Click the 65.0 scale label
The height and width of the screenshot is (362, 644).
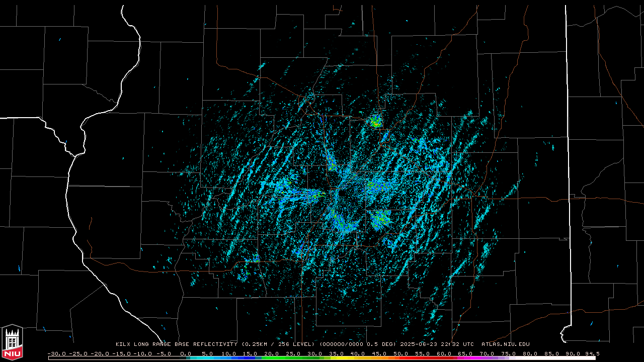click(466, 353)
